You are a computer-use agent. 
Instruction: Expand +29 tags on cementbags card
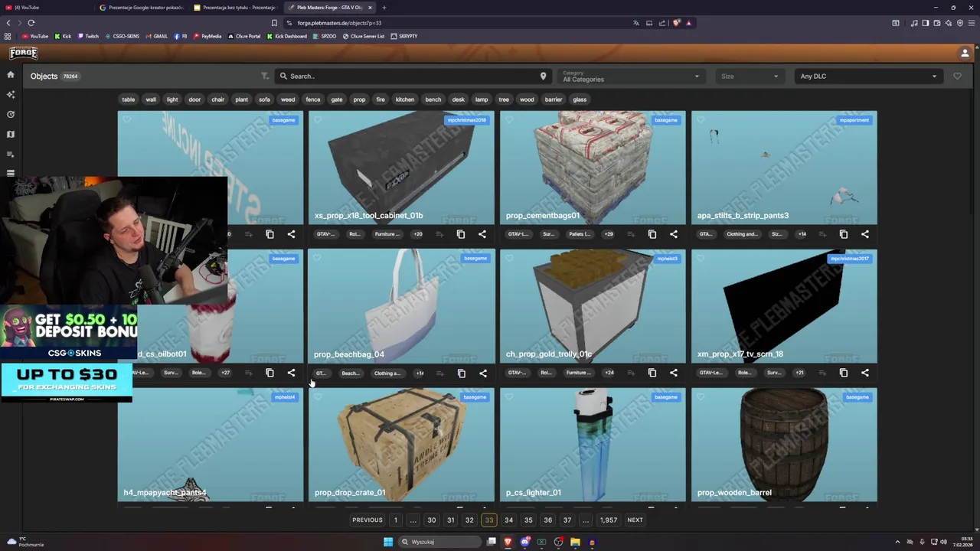tap(609, 234)
